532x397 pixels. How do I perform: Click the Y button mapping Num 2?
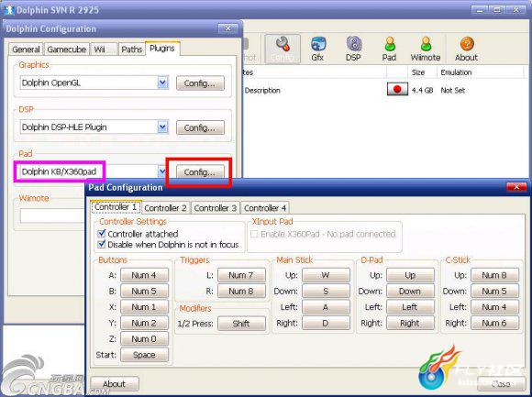pyautogui.click(x=144, y=323)
